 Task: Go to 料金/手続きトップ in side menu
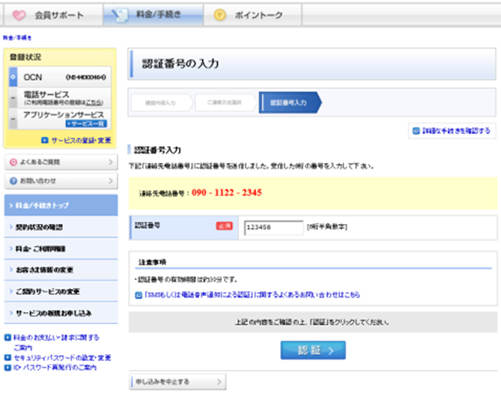tap(61, 205)
